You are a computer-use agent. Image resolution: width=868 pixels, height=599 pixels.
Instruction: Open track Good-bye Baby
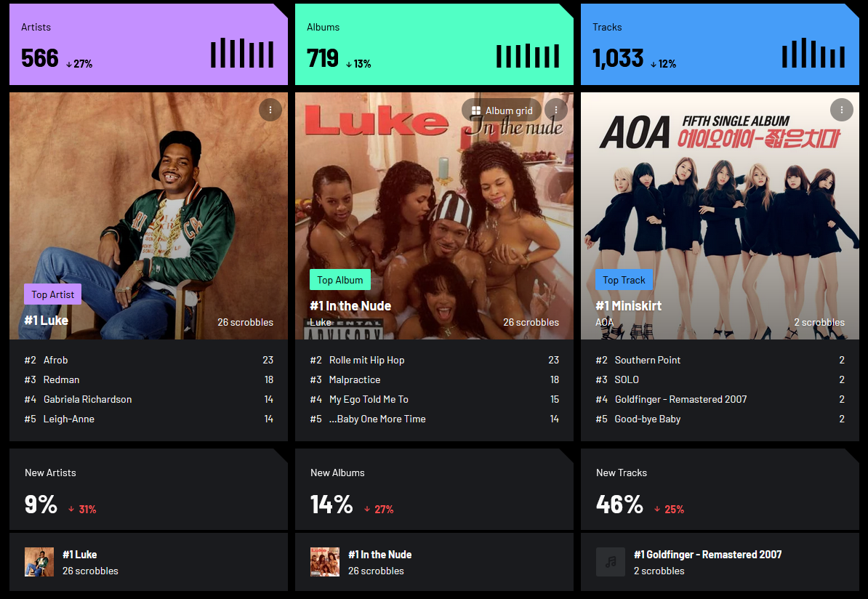647,419
